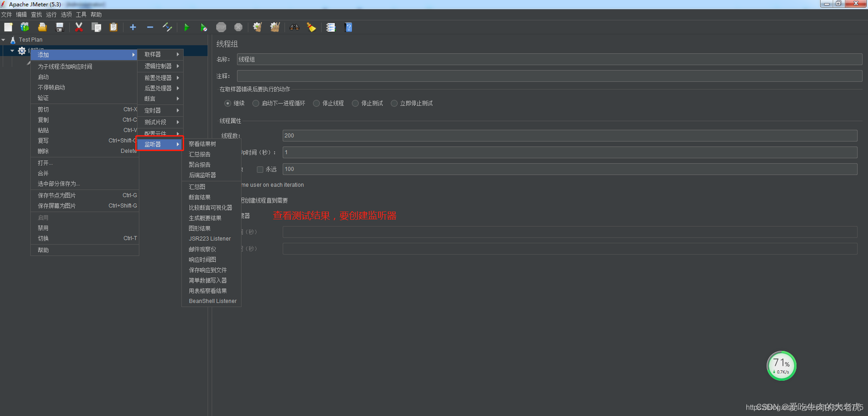Open the Function helper list icon
868x416 pixels.
click(x=331, y=27)
